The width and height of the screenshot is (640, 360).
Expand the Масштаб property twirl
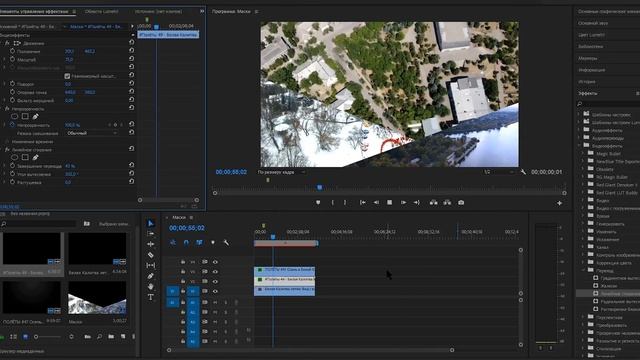coord(5,60)
